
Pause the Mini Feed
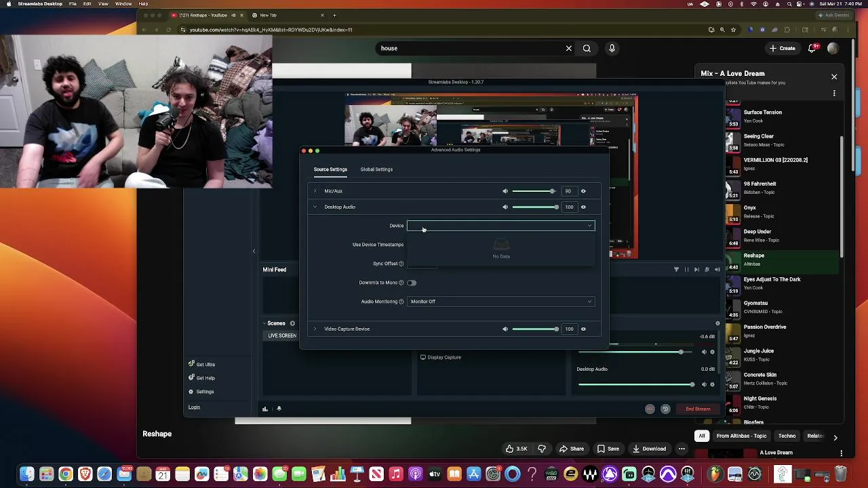coord(686,270)
